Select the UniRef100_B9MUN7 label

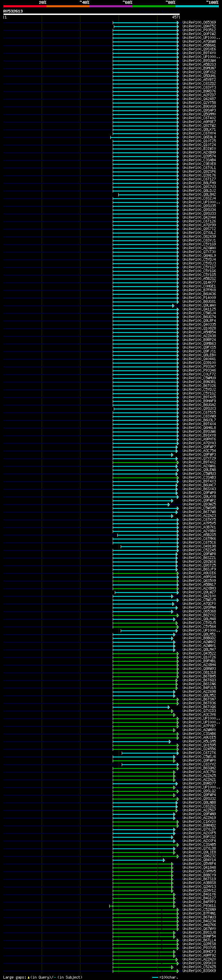click(x=199, y=68)
